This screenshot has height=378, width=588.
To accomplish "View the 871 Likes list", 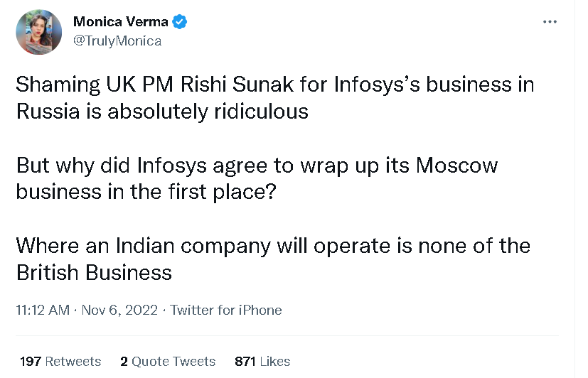I will [262, 362].
